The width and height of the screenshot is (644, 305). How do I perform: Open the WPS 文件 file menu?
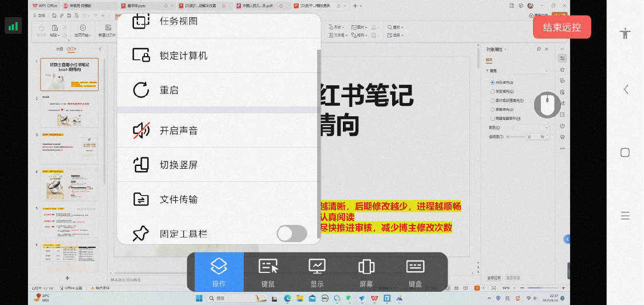coord(40,15)
